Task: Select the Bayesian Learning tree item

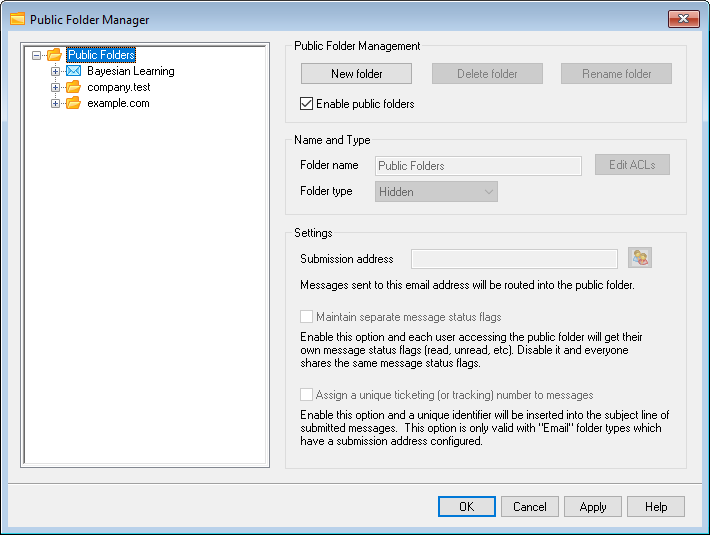Action: pos(130,71)
